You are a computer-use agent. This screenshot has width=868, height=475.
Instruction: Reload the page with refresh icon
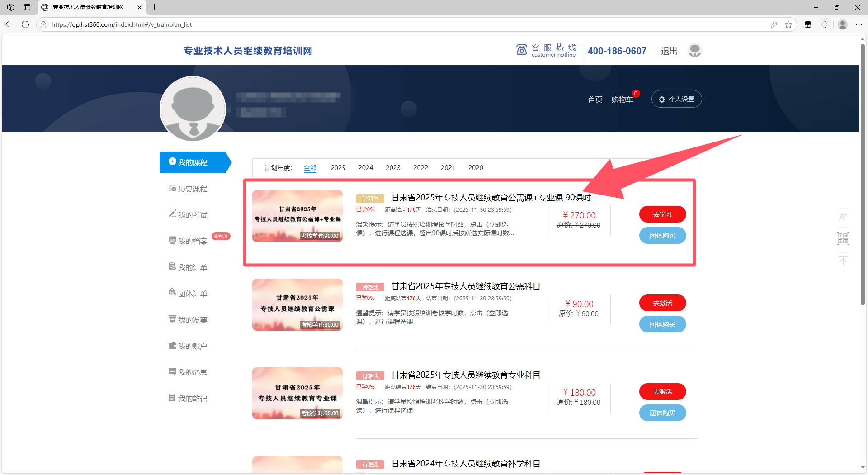point(25,24)
